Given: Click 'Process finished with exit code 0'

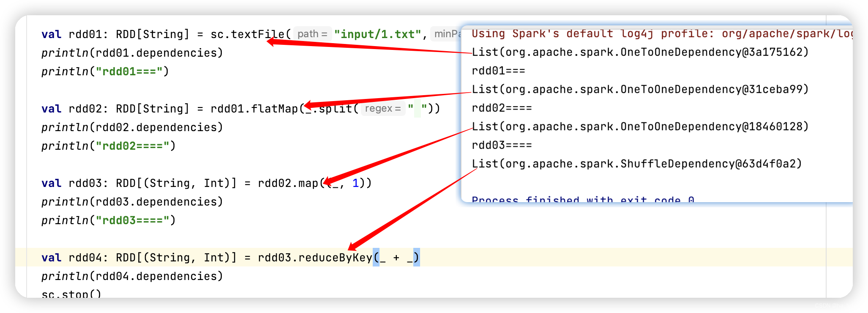Looking at the screenshot, I should click(583, 199).
